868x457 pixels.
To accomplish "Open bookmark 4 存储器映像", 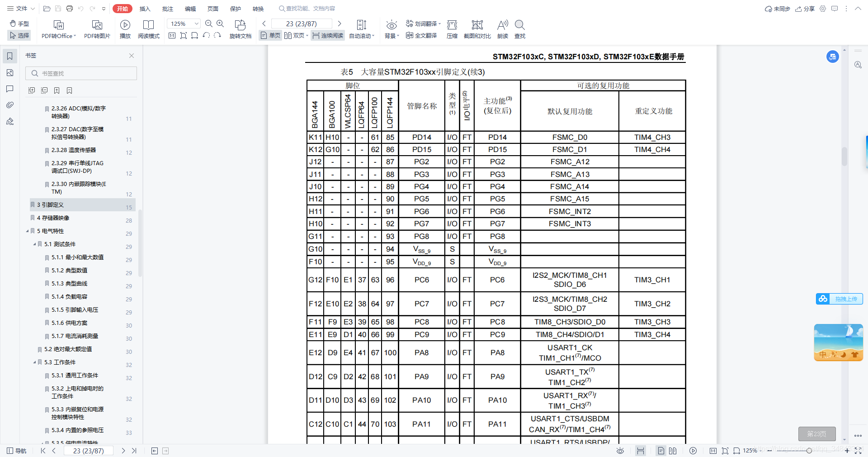I will click(x=53, y=218).
